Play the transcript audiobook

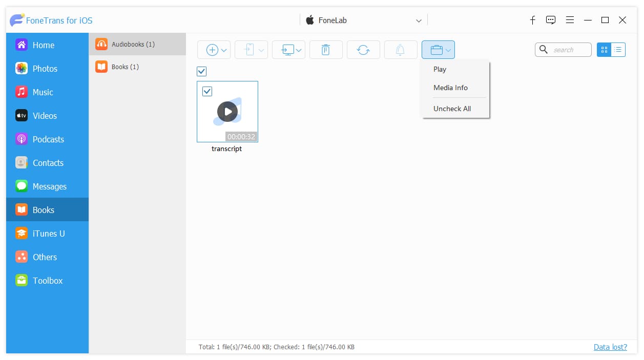[x=227, y=112]
